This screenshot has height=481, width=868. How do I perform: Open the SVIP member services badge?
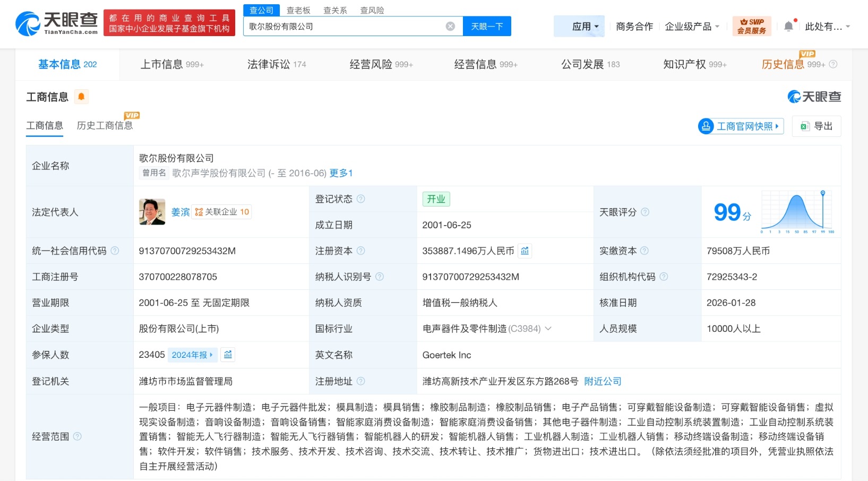click(x=751, y=27)
